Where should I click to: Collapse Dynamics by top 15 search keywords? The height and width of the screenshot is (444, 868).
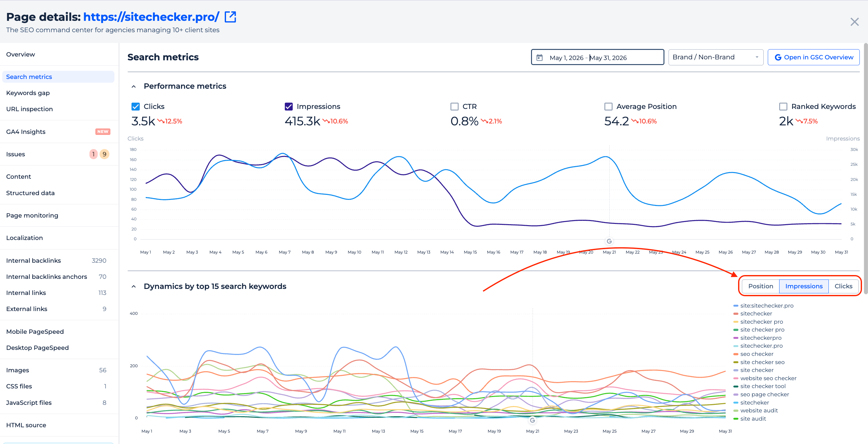(134, 286)
